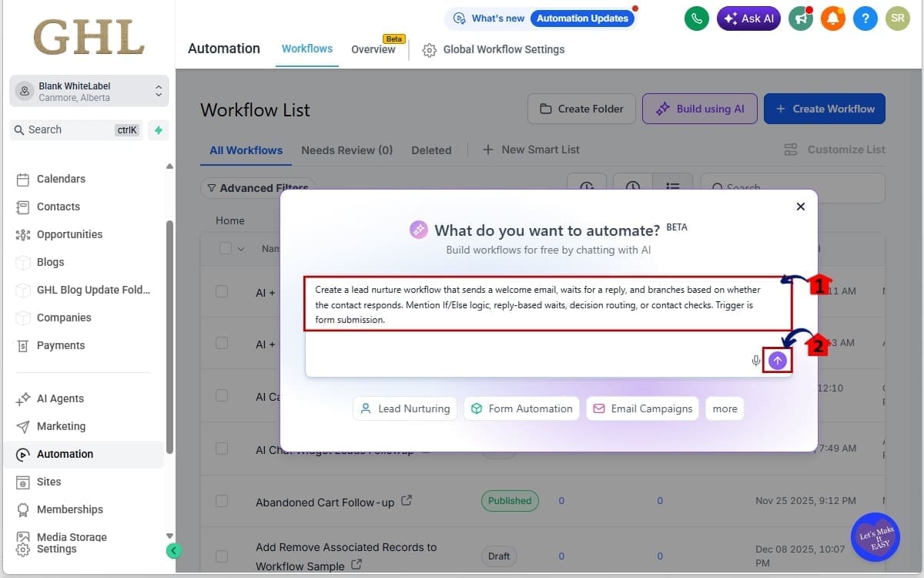Click the Draft status badge
924x578 pixels.
click(x=499, y=556)
